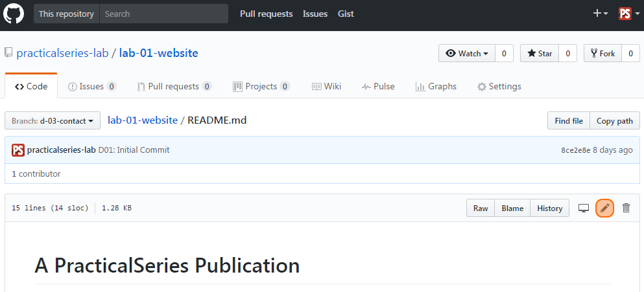Open the file History

click(549, 208)
